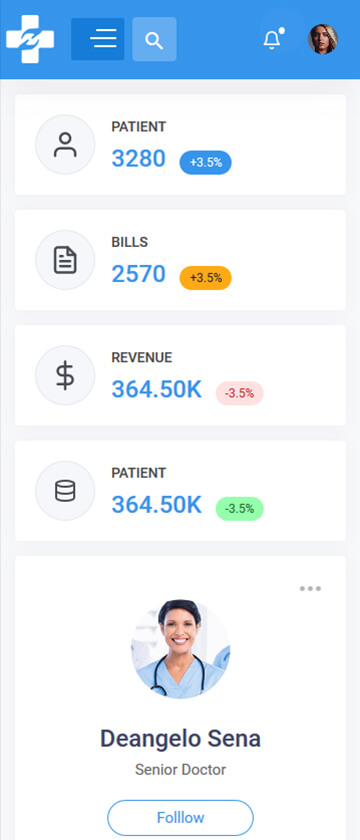
Task: Select the green -3.5% badge
Action: 239,508
